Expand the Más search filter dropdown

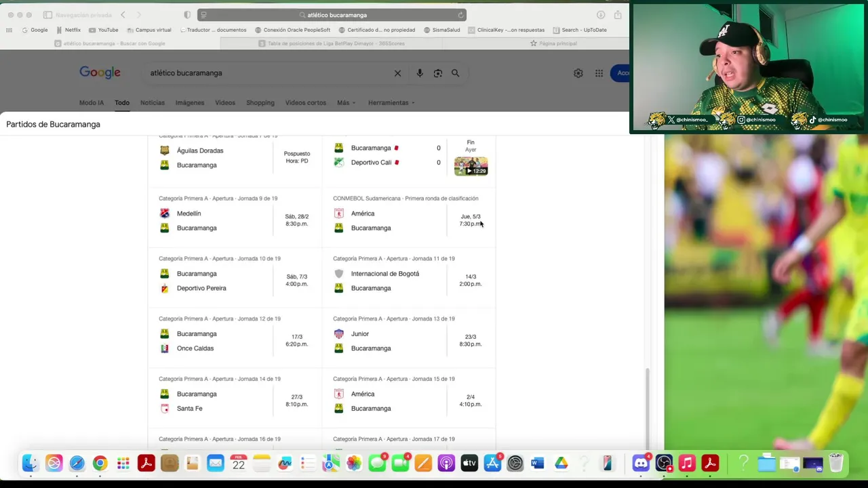346,103
